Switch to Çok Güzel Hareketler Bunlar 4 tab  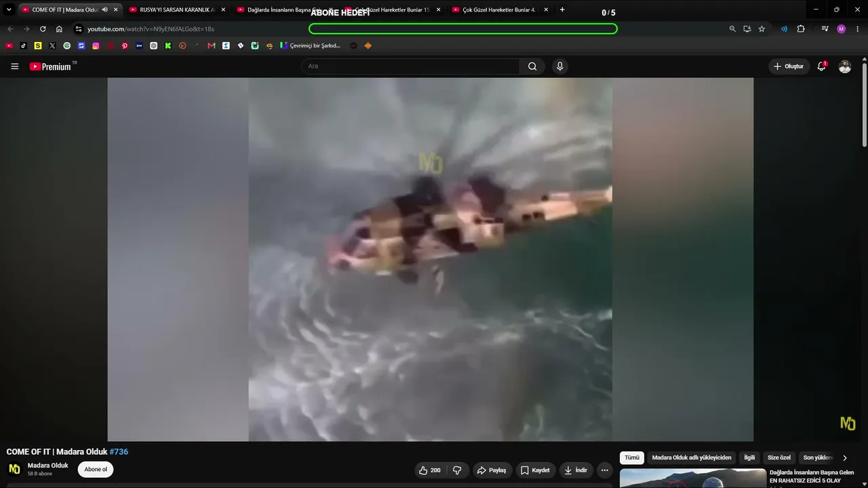click(499, 9)
